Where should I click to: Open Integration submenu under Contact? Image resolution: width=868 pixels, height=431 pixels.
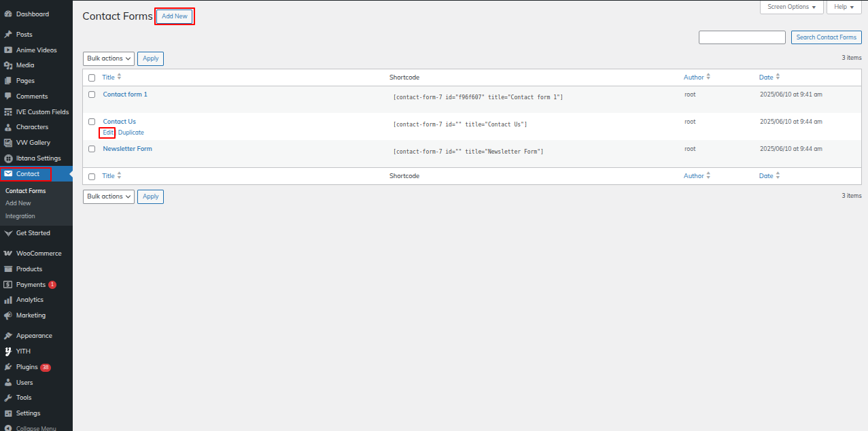[x=20, y=216]
